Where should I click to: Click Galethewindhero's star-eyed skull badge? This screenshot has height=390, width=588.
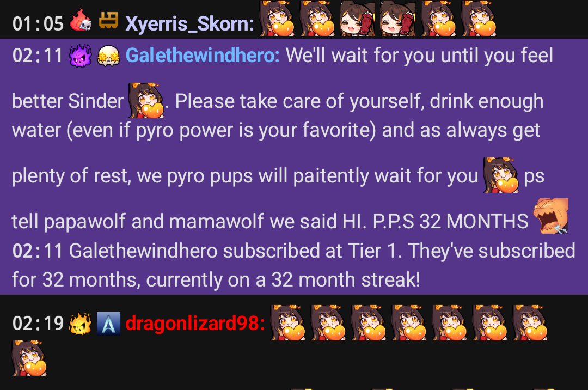[108, 56]
